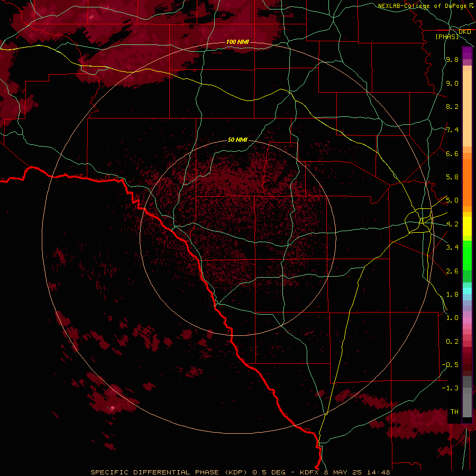Click the legend value 8.2
The width and height of the screenshot is (476, 476).
click(452, 106)
